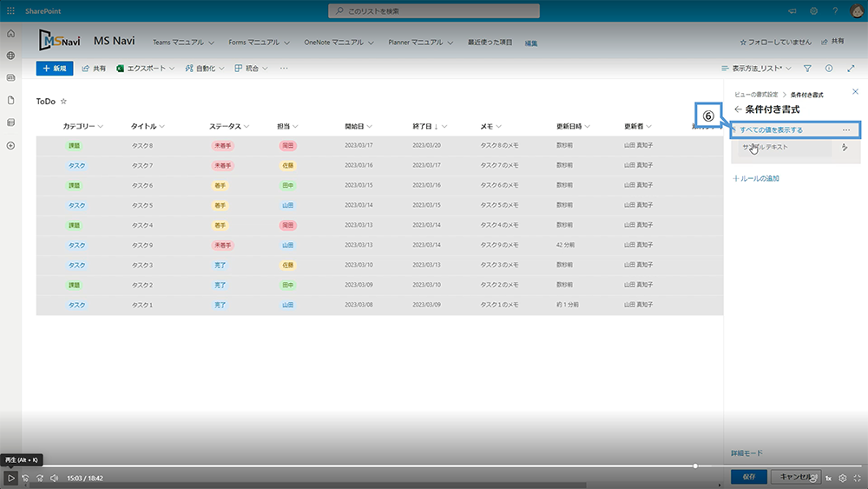This screenshot has width=868, height=489.
Task: Favorite the ToDo list with star icon
Action: point(63,102)
